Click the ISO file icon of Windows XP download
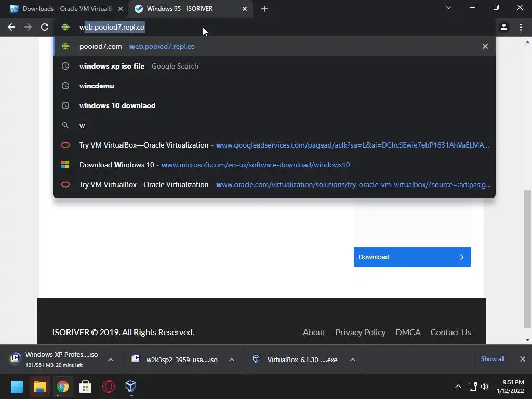The height and width of the screenshot is (399, 532). pos(15,358)
